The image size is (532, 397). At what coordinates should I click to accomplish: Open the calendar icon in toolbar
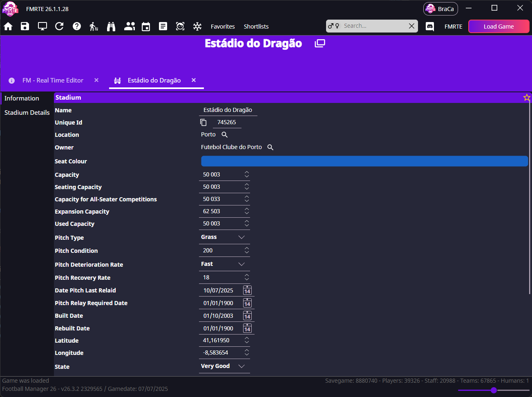coord(146,27)
